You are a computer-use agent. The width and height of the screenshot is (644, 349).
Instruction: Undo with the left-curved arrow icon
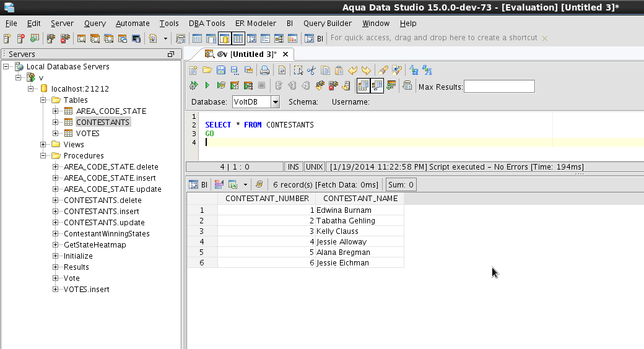[x=352, y=70]
